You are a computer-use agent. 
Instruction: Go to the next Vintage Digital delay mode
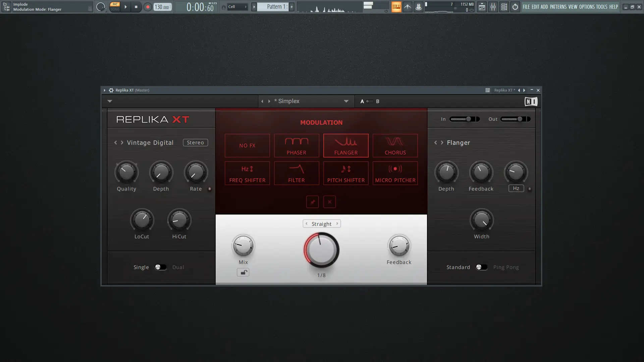pyautogui.click(x=122, y=143)
